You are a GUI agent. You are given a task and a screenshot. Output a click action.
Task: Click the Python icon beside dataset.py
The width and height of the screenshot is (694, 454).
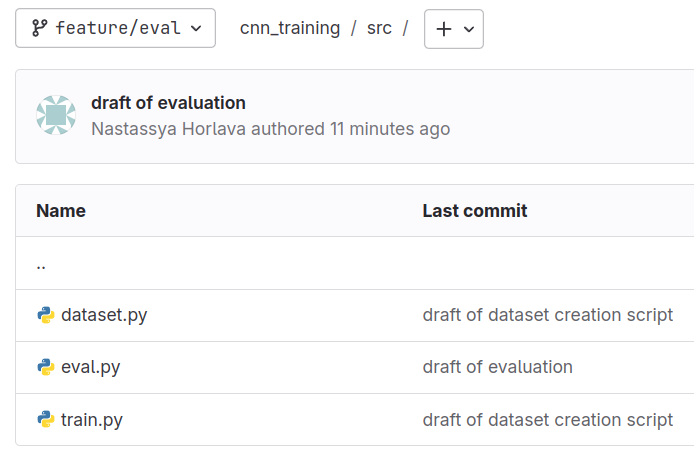(45, 315)
